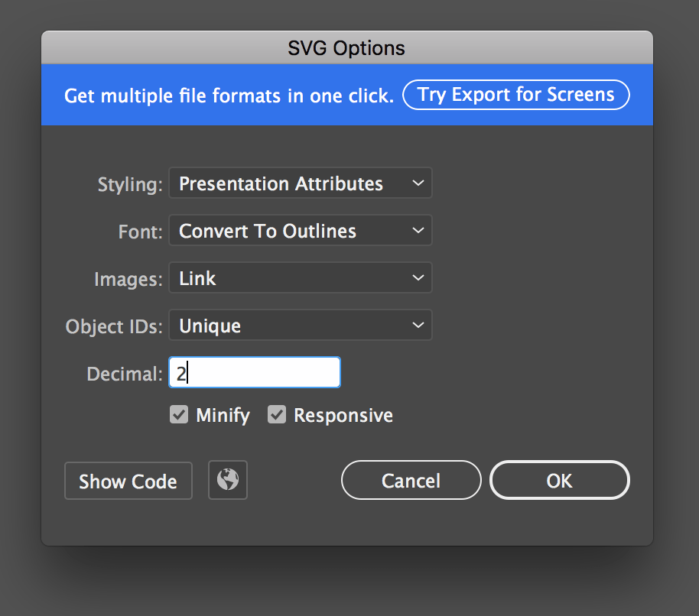Click the blue Export for Screens promotional banner
The width and height of the screenshot is (699, 616).
[x=229, y=95]
